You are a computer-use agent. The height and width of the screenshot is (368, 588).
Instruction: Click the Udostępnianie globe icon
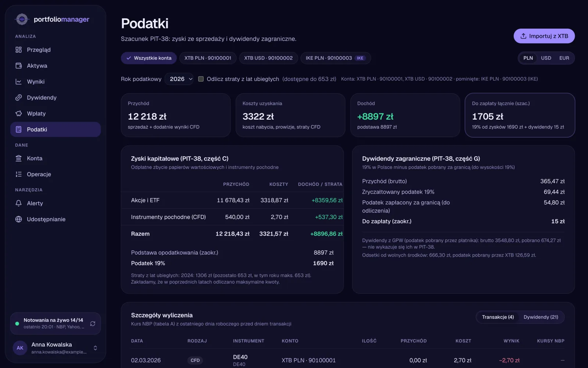pos(19,219)
